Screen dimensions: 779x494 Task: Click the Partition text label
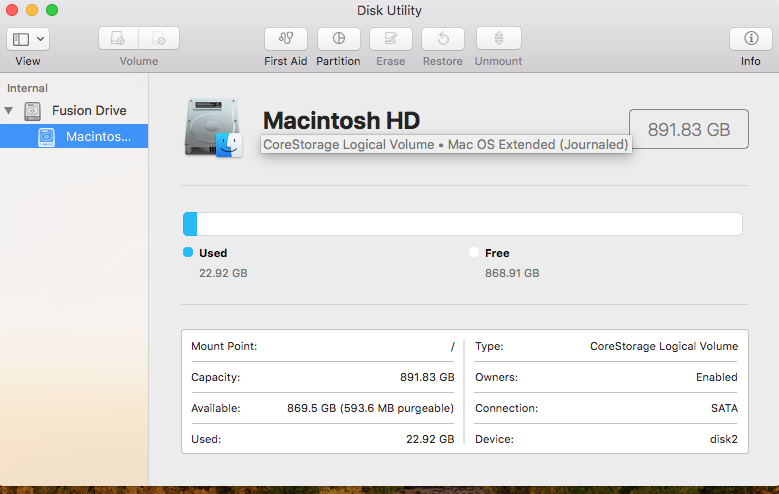[338, 61]
